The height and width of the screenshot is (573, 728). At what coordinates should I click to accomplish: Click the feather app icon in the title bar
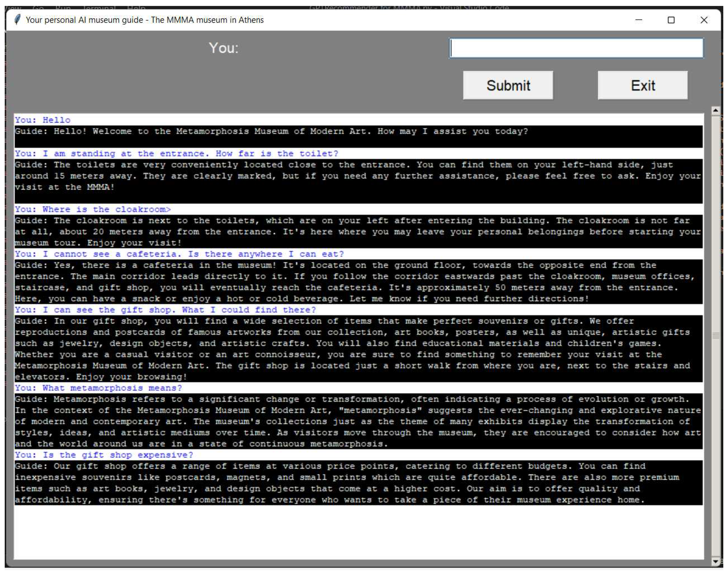pyautogui.click(x=17, y=20)
